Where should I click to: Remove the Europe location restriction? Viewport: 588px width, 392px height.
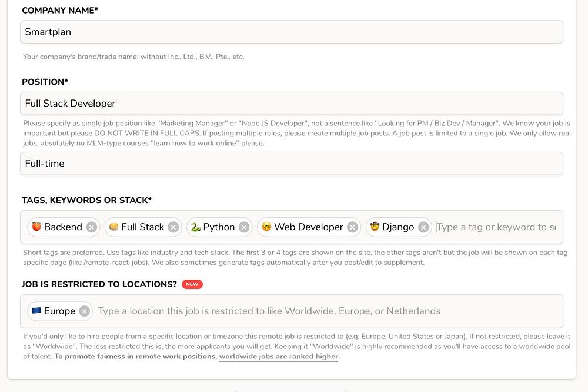coord(85,311)
